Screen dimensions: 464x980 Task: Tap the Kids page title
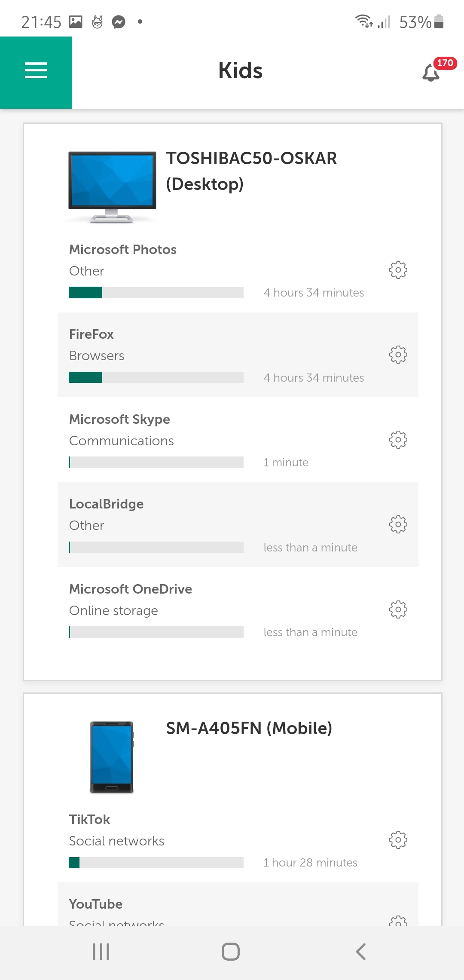[240, 71]
